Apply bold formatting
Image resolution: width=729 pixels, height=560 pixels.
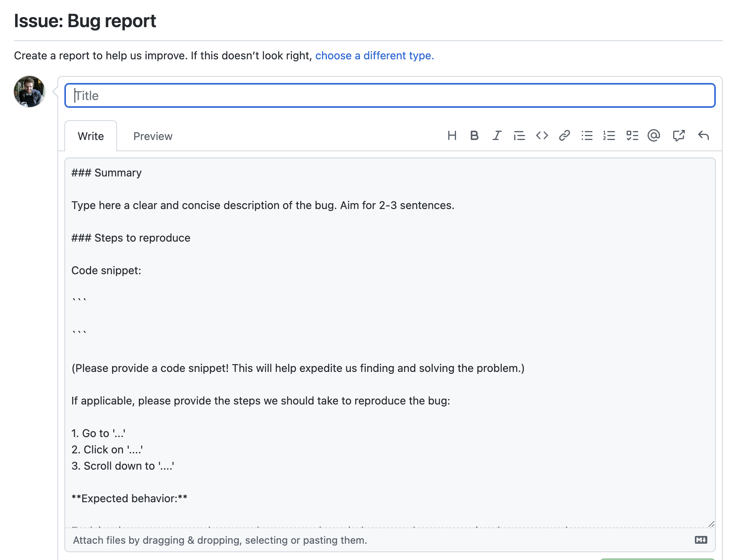[x=474, y=136]
